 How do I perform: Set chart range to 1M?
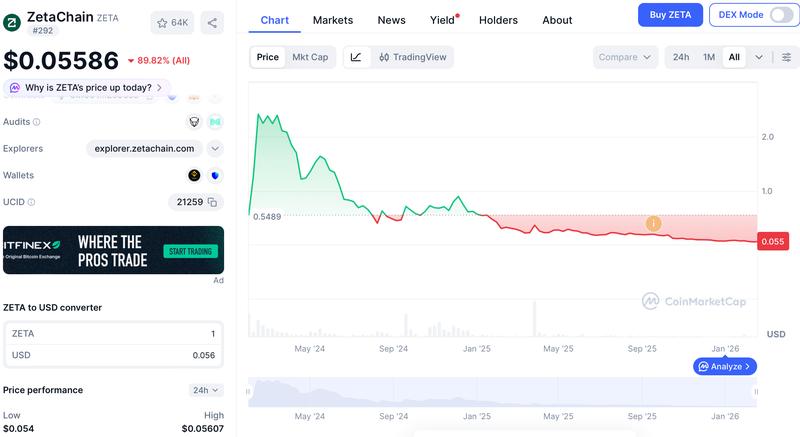[709, 57]
